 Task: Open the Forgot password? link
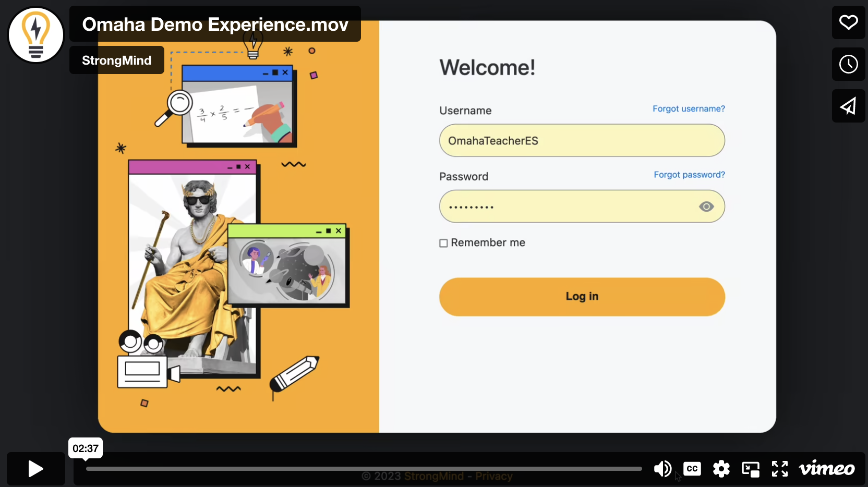[x=689, y=175]
